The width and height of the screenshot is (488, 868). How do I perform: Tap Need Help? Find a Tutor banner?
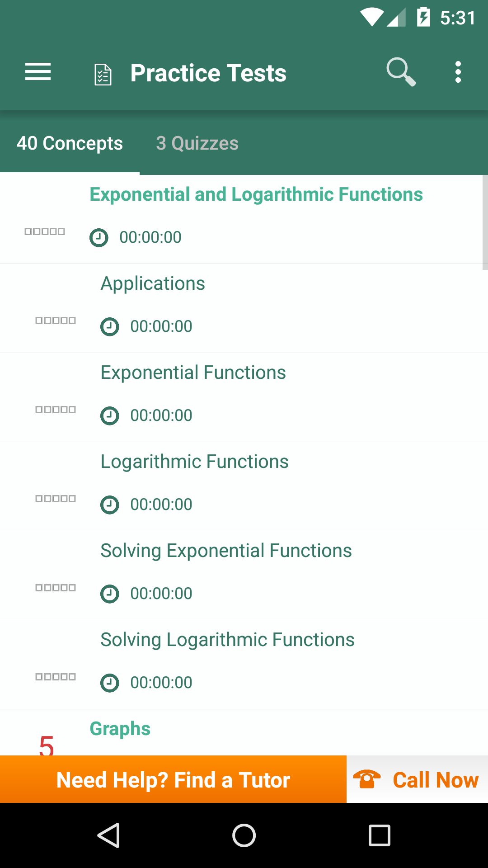pyautogui.click(x=173, y=779)
